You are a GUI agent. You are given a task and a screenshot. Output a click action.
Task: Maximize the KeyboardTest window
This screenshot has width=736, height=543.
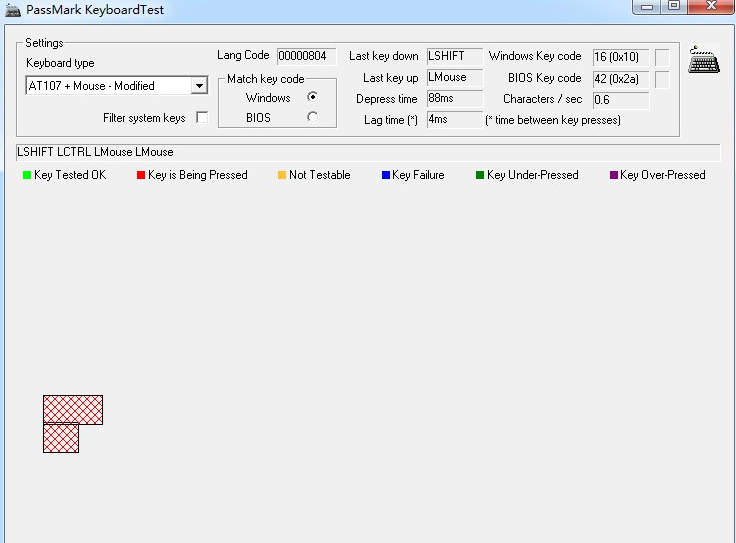[675, 7]
